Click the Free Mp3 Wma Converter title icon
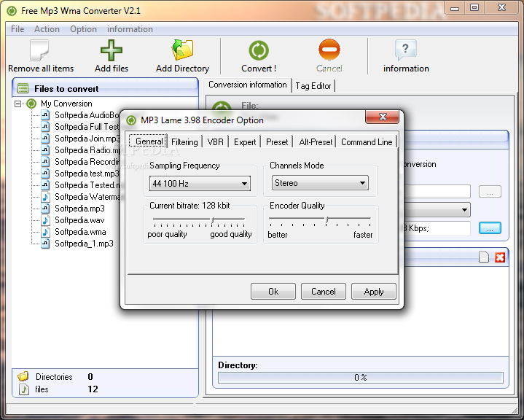Screen dimensions: 524x420 [12, 11]
